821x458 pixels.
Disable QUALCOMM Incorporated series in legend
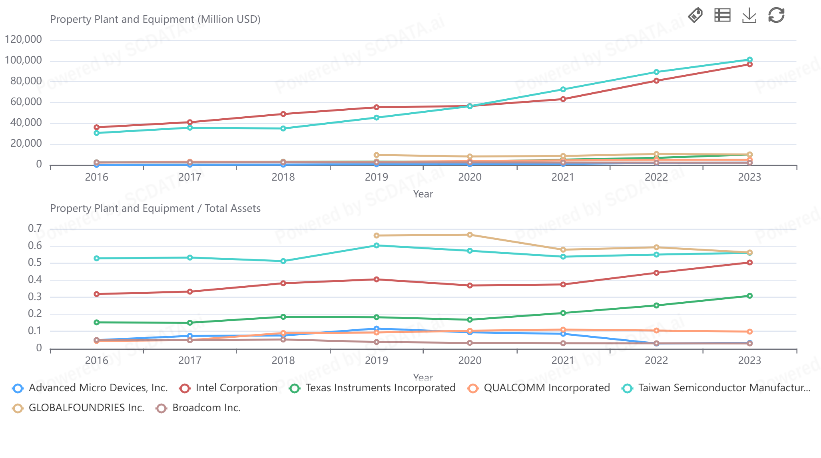click(541, 387)
